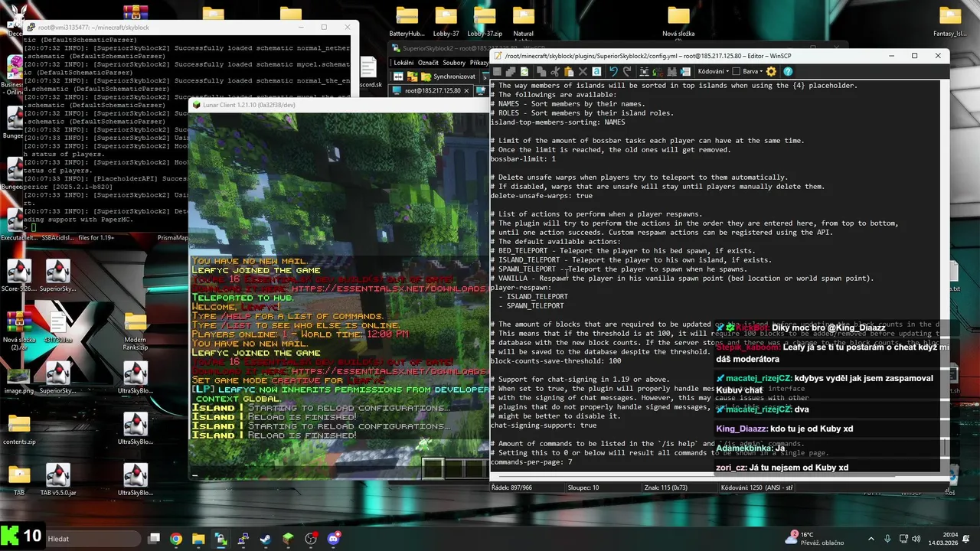Open the Kódování encoding dropdown

point(713,71)
